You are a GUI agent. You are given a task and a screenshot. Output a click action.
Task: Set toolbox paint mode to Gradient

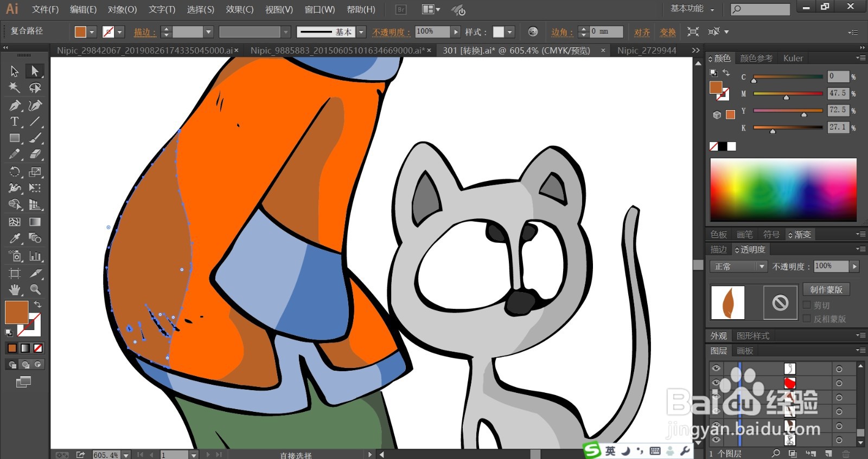tap(25, 348)
